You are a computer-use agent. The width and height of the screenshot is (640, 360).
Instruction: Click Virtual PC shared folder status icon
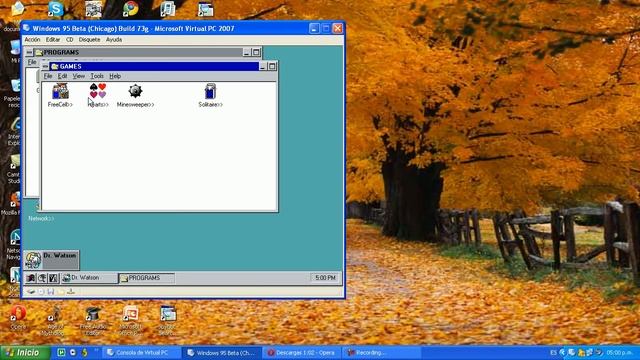click(x=61, y=291)
